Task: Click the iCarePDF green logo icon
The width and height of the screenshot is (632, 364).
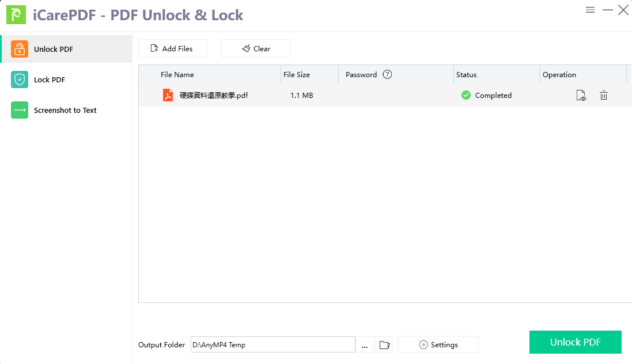Action: coord(16,15)
